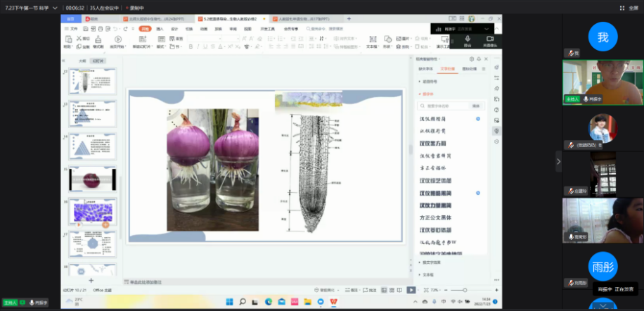Viewport: 644px width, 311px height.
Task: Switch to the 大纲 outline view tab
Action: [x=82, y=61]
